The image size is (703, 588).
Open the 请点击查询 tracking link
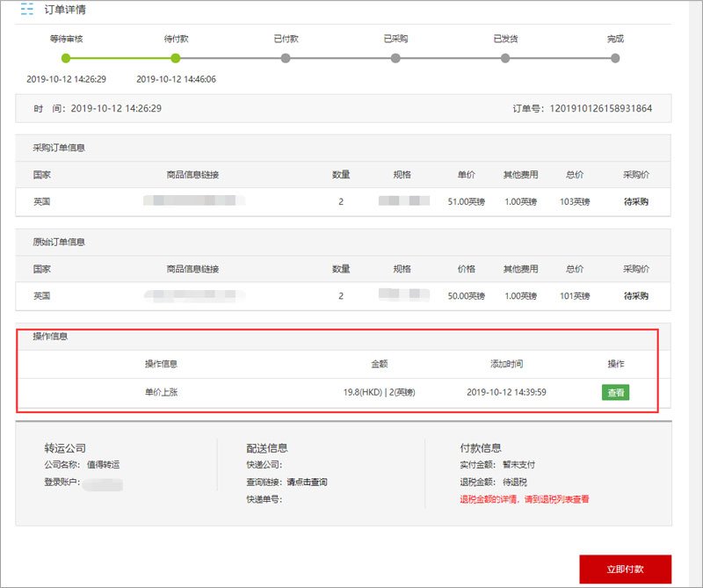click(x=307, y=483)
